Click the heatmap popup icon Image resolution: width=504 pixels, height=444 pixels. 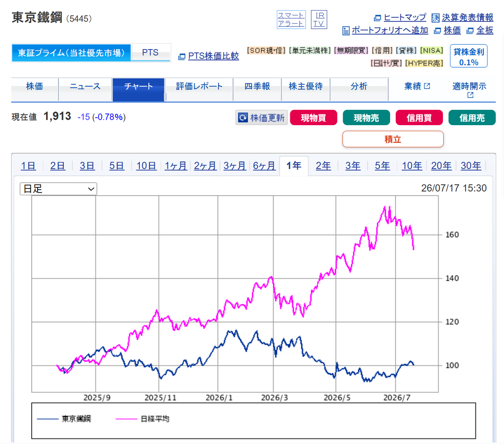[x=377, y=18]
